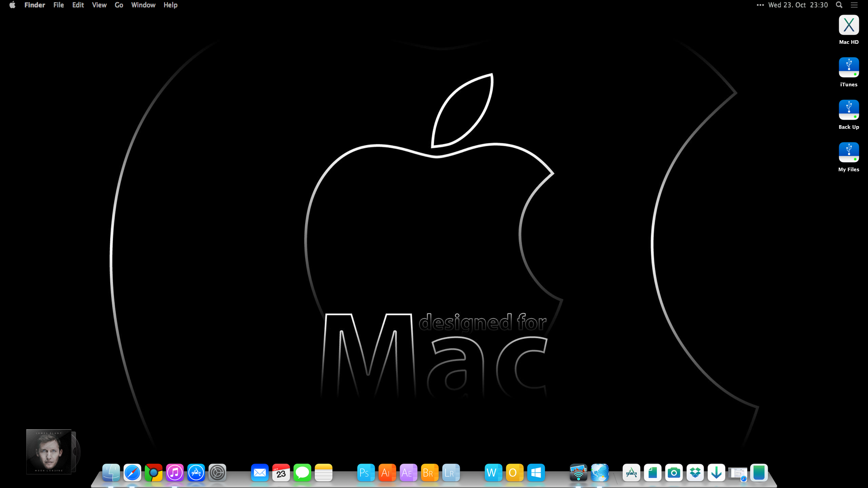
Task: Open the Applications folder stack in dock
Action: coord(632,473)
